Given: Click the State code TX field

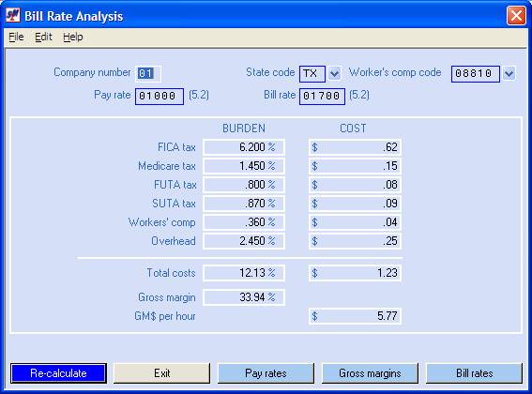Looking at the screenshot, I should point(312,74).
